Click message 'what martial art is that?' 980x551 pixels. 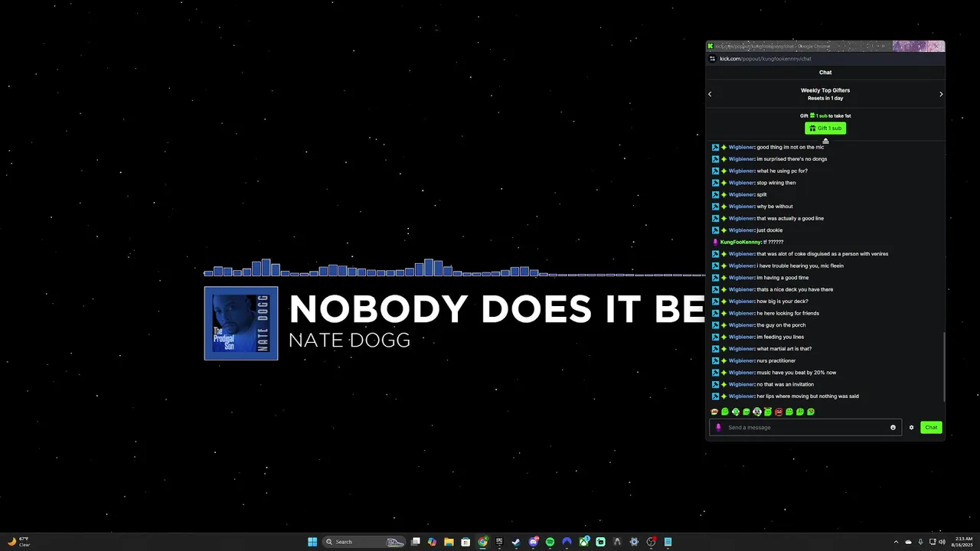coord(784,349)
